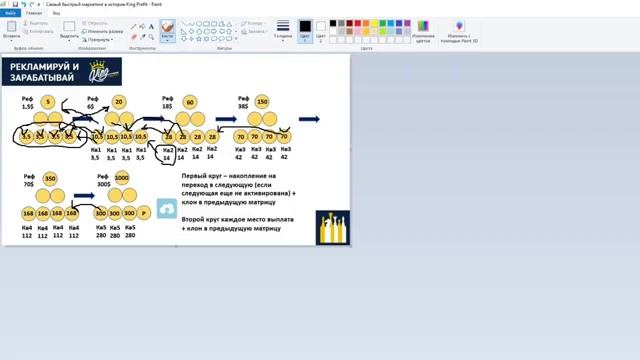This screenshot has width=640, height=360.
Task: Pick the orange palette swatch
Action: (366, 23)
